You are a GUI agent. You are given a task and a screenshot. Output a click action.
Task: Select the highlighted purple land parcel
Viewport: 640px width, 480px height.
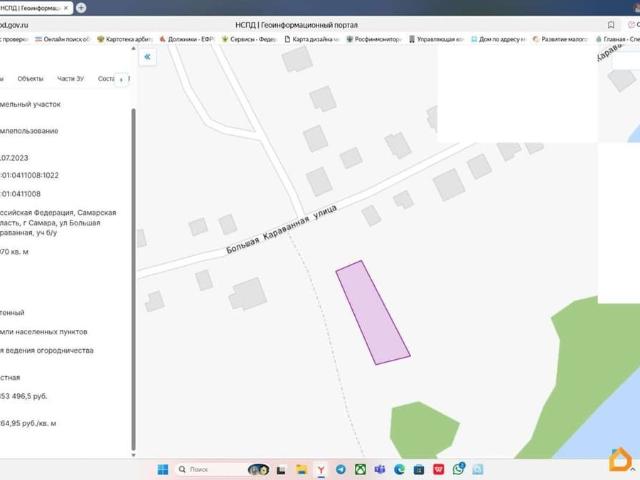(371, 313)
